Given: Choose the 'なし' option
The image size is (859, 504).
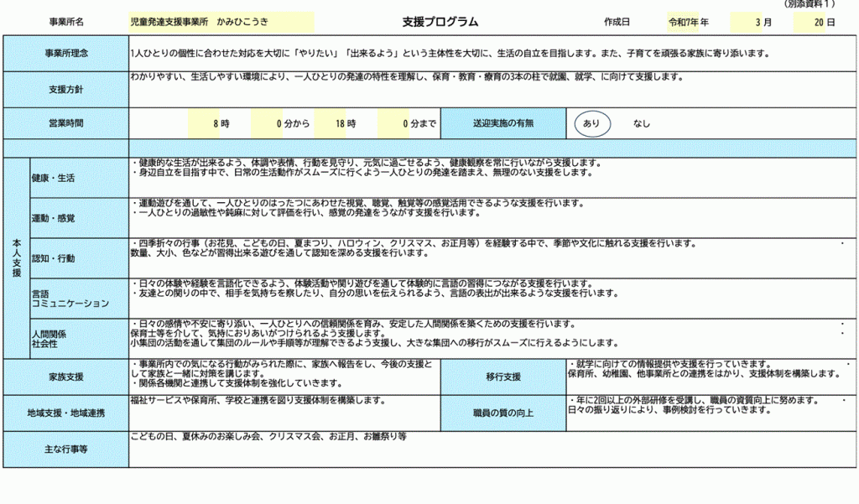Looking at the screenshot, I should pos(642,123).
